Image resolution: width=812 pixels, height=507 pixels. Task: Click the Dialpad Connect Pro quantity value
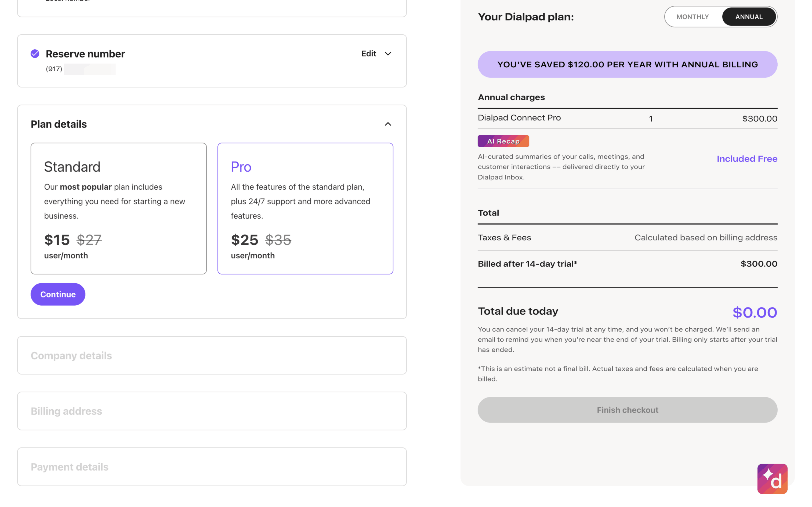pyautogui.click(x=651, y=119)
